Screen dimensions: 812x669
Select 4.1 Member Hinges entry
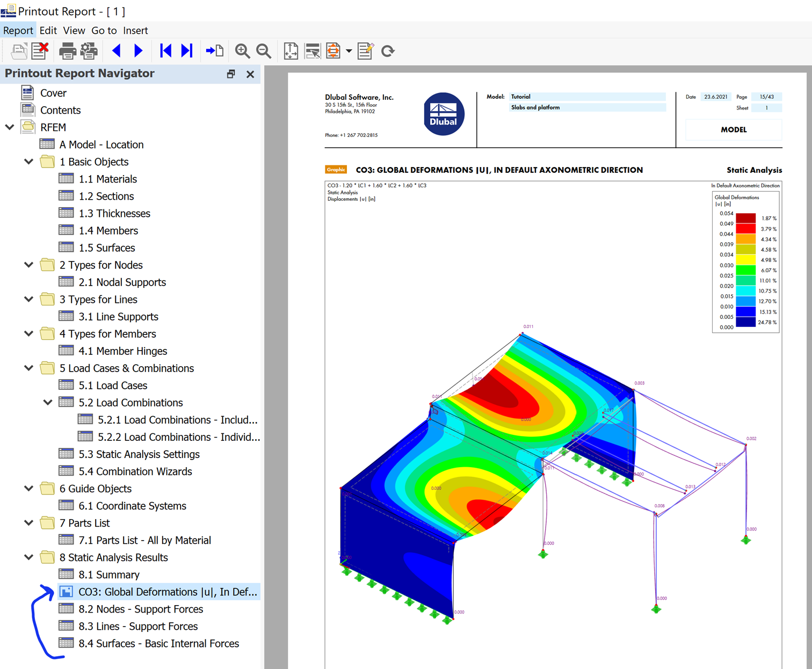pyautogui.click(x=122, y=351)
